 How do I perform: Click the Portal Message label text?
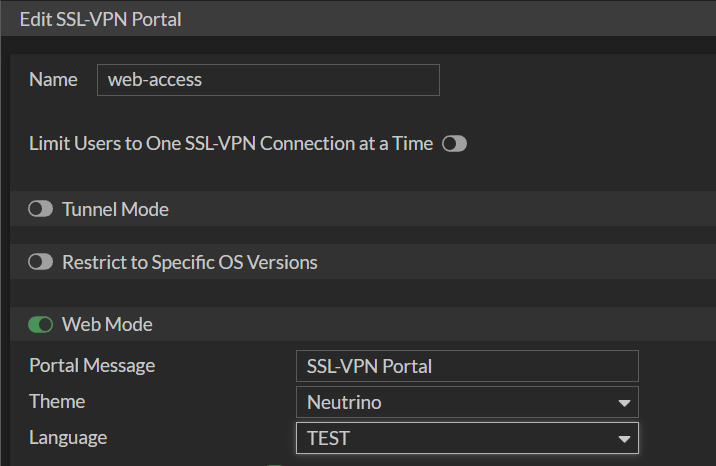[92, 365]
